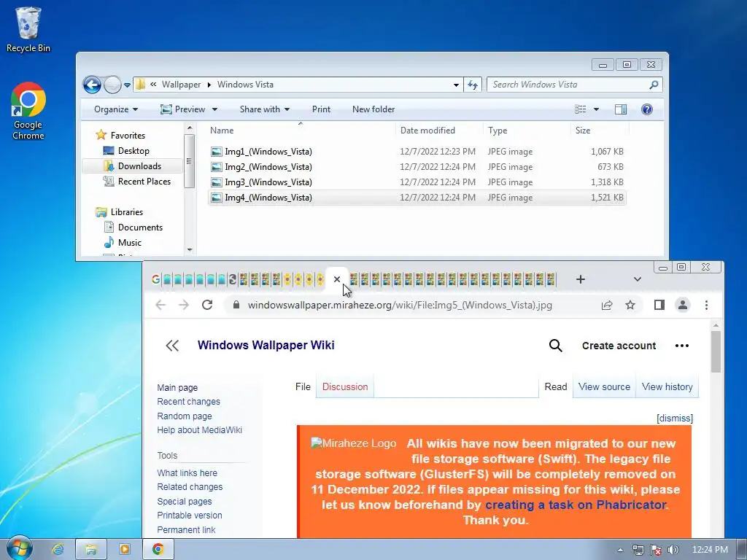The height and width of the screenshot is (560, 747).
Task: Open the Preview dropdown arrow
Action: (215, 109)
